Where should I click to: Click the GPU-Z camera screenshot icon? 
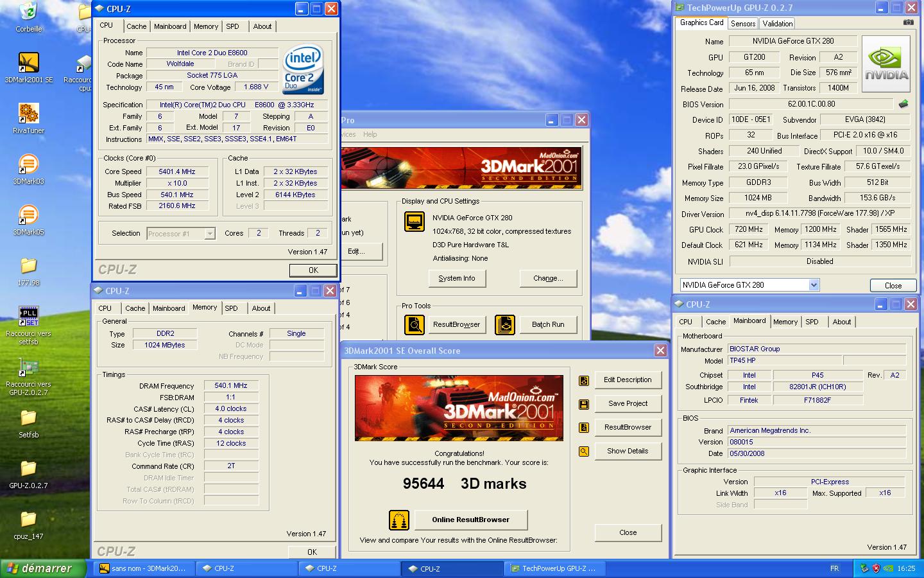pos(908,22)
